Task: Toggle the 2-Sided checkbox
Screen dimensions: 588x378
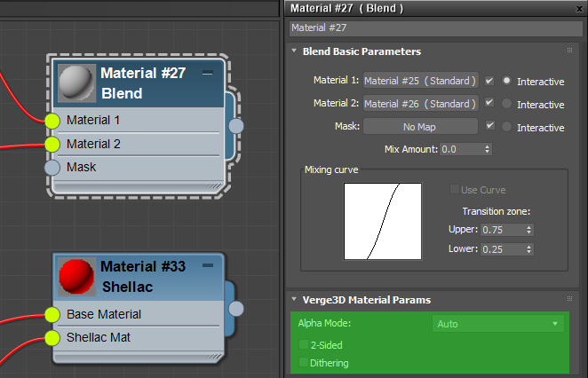Action: (304, 344)
